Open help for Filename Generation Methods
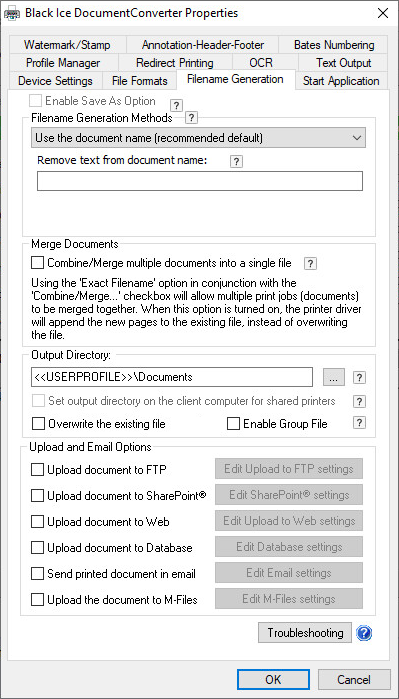The image size is (399, 699). pos(191,118)
